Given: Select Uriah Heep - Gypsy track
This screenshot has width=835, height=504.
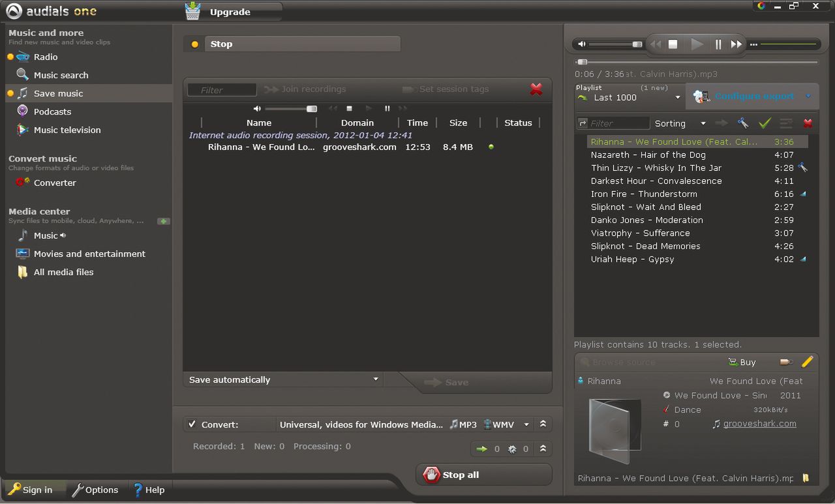Looking at the screenshot, I should (696, 259).
